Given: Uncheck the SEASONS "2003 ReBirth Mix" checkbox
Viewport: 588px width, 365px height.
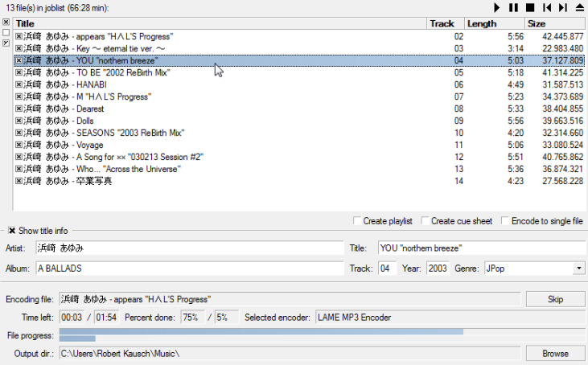Looking at the screenshot, I should coord(19,133).
